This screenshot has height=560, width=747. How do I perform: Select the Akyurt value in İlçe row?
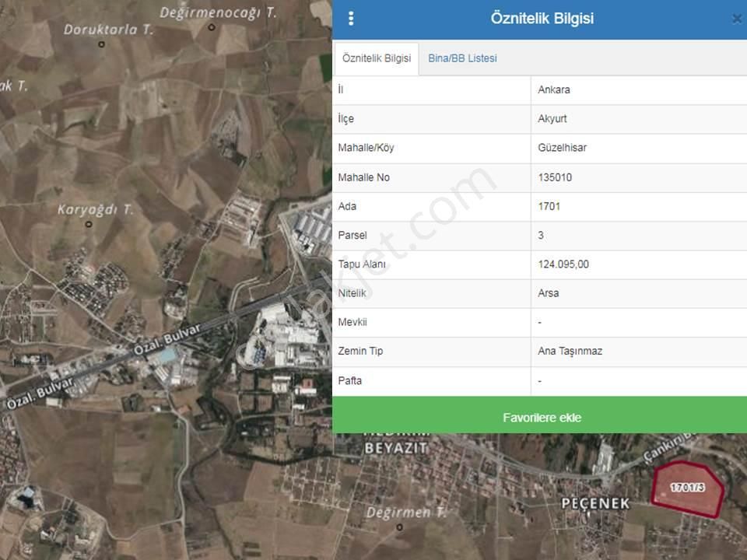coord(552,119)
